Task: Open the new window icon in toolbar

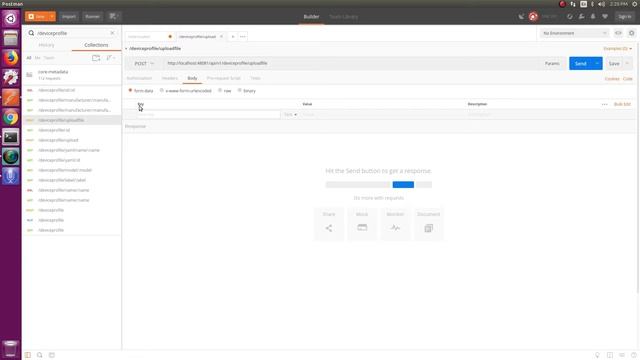Action: point(113,16)
